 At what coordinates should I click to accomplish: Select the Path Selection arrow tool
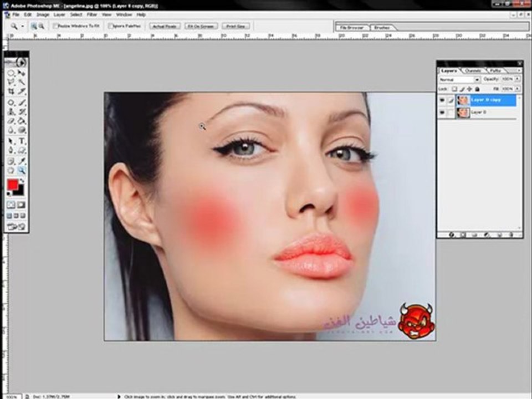tap(11, 141)
